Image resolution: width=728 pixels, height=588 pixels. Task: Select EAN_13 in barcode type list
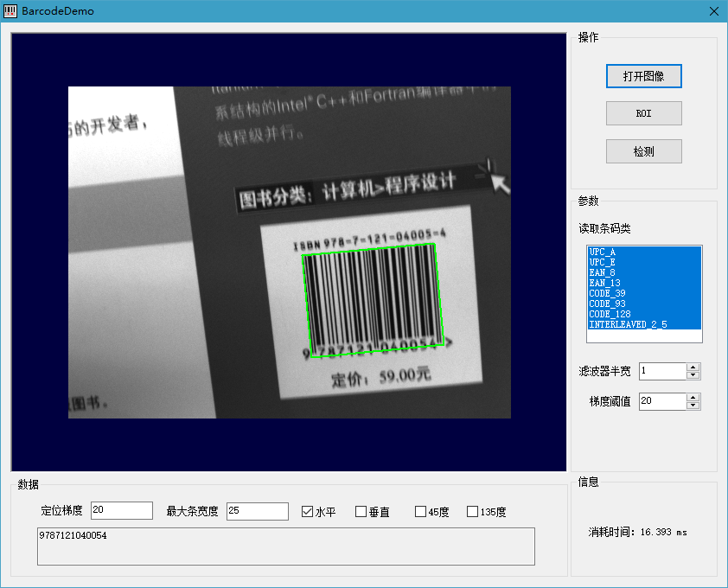[x=644, y=283]
